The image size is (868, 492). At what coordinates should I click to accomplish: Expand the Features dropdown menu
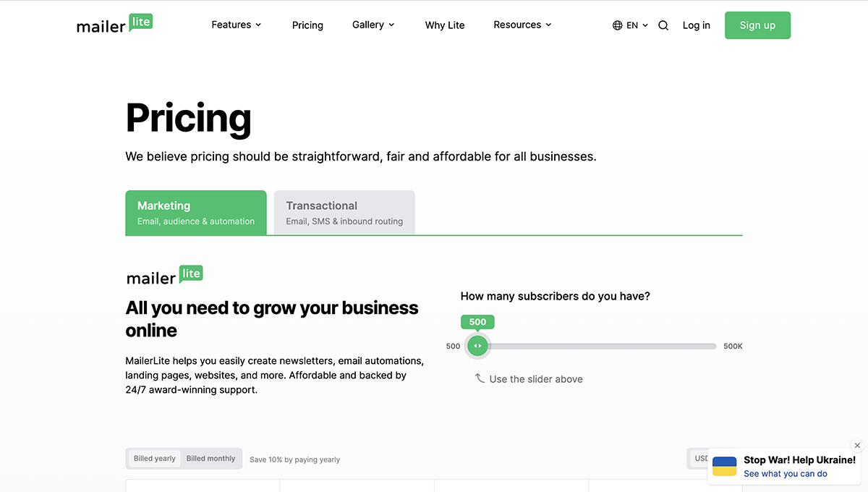pyautogui.click(x=237, y=25)
